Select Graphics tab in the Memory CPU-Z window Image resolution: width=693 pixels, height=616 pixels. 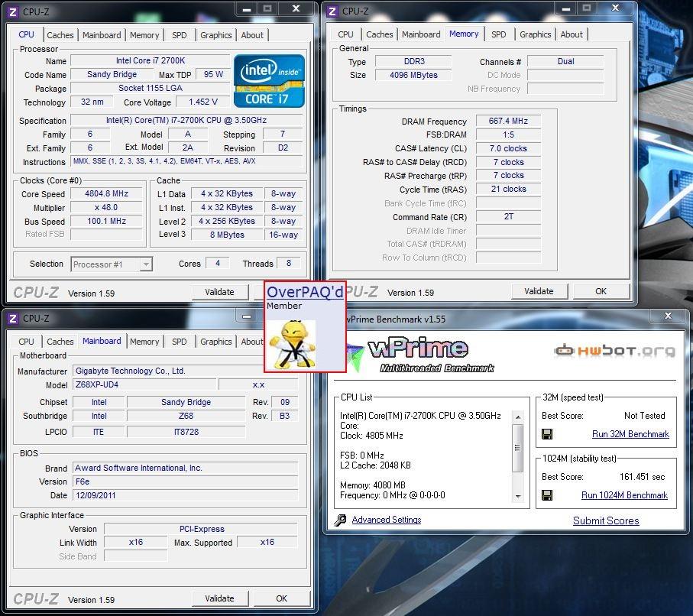(535, 34)
